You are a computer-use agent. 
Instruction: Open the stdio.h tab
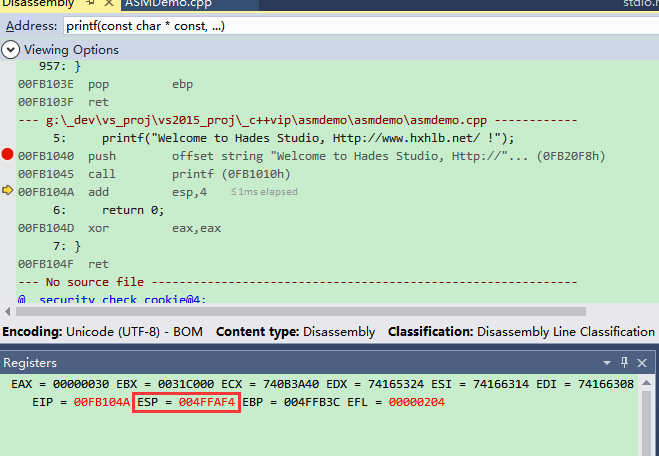click(x=640, y=4)
